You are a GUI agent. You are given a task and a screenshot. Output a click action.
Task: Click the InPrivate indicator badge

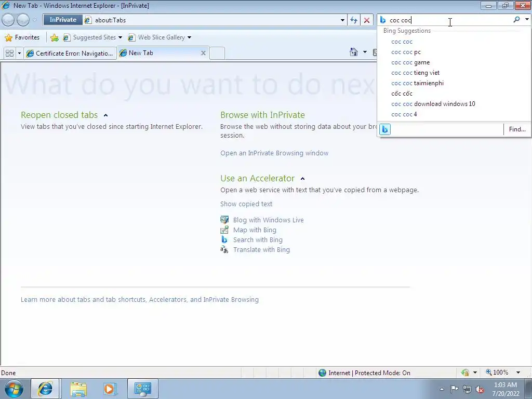pos(63,20)
